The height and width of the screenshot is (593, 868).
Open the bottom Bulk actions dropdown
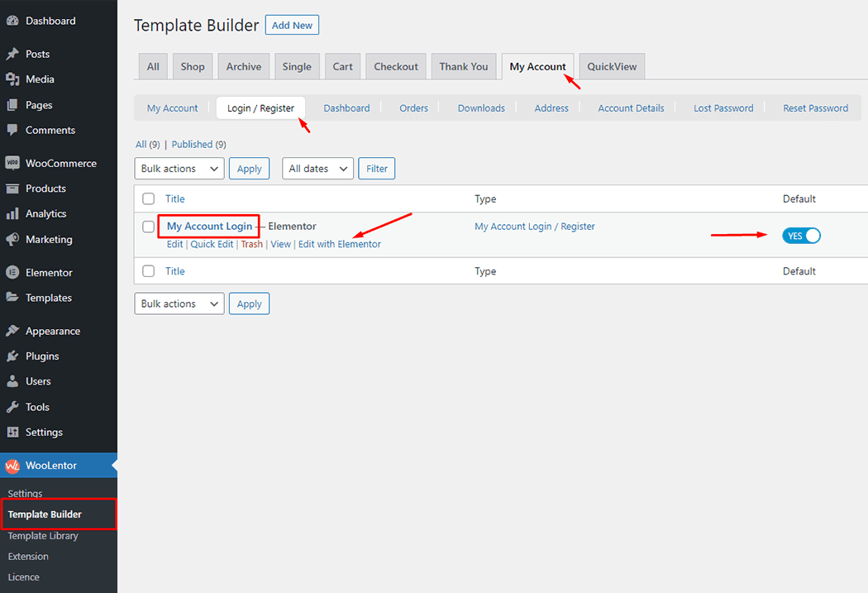pos(179,304)
